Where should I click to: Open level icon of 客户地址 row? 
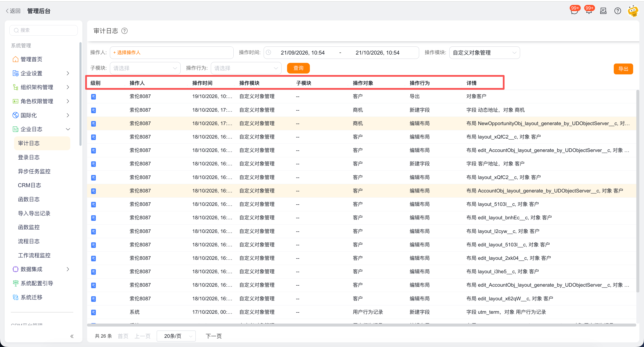[93, 164]
